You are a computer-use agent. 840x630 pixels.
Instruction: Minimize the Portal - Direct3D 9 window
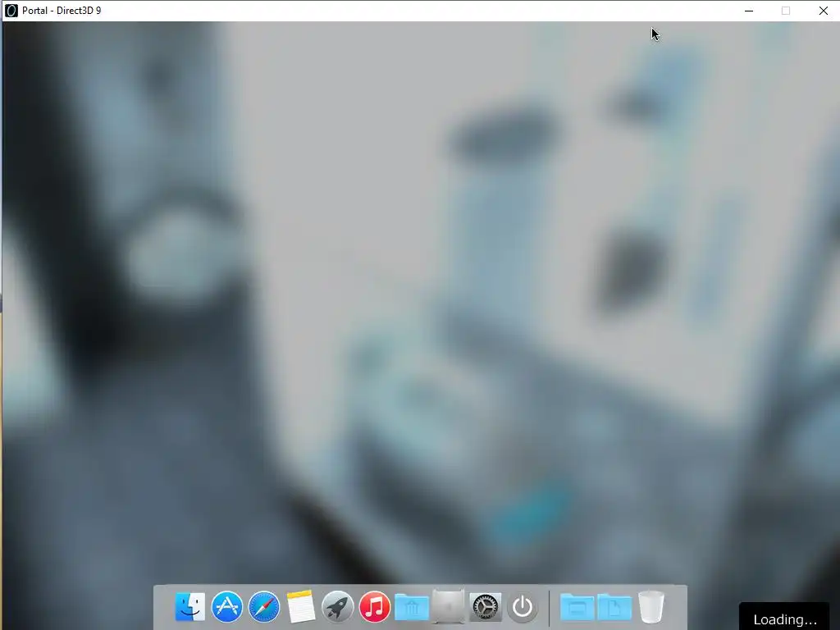(749, 11)
